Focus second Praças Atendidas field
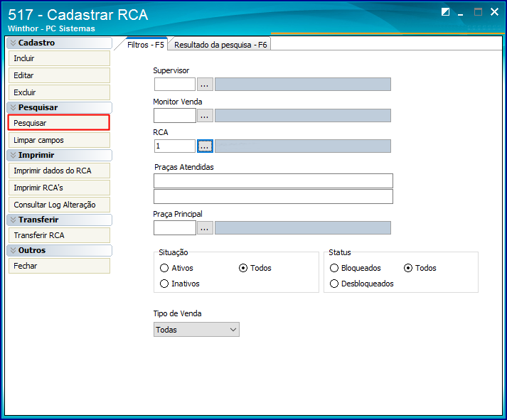The height and width of the screenshot is (420, 507). [x=273, y=196]
